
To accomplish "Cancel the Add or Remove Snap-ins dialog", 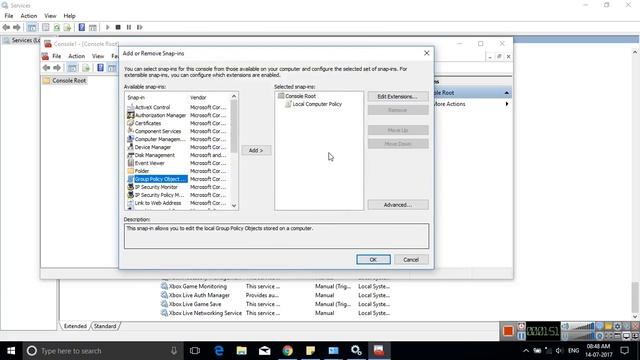I will (x=411, y=260).
